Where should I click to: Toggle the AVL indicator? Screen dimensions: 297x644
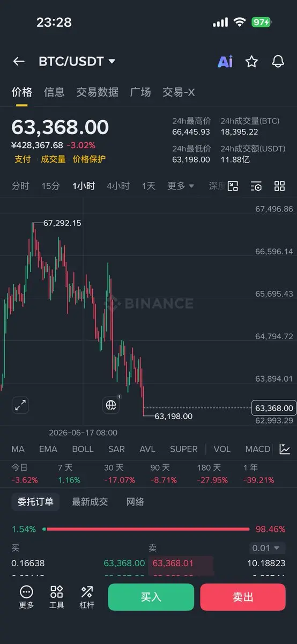click(147, 449)
